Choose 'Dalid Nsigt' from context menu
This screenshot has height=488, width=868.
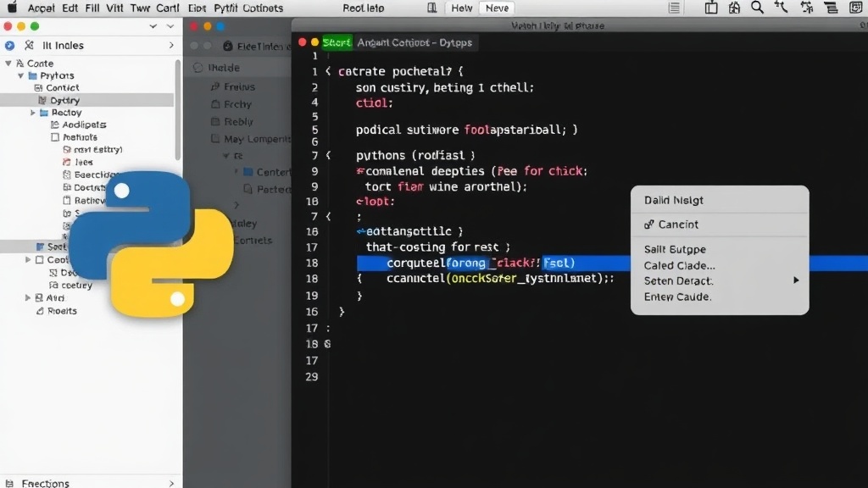coord(674,200)
